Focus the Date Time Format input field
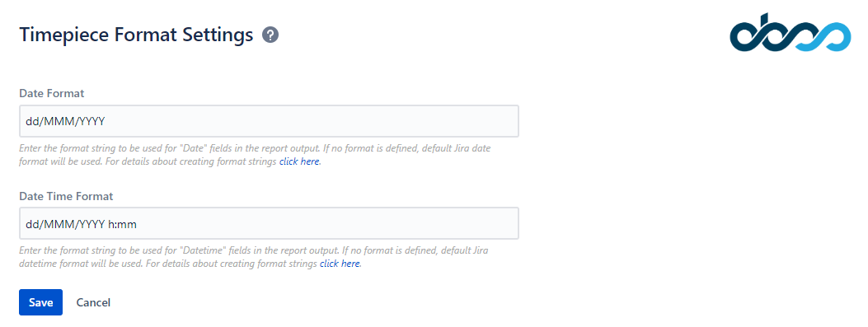This screenshot has width=868, height=327. [269, 223]
